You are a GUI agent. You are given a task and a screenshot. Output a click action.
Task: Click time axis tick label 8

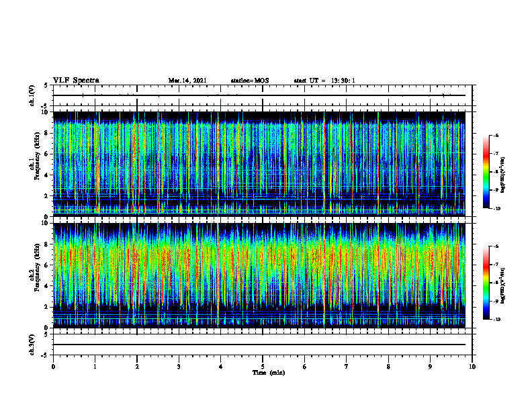[x=388, y=367]
